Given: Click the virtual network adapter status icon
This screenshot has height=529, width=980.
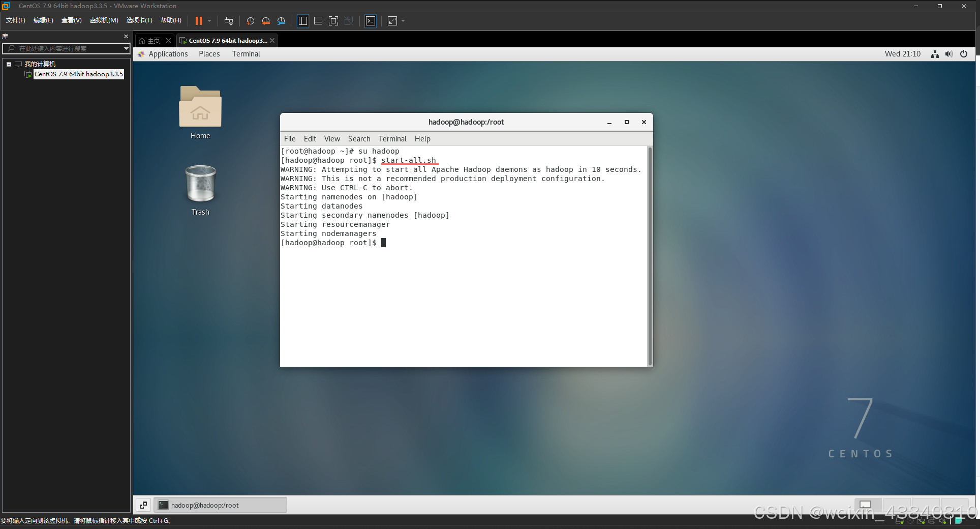Looking at the screenshot, I should tap(921, 520).
